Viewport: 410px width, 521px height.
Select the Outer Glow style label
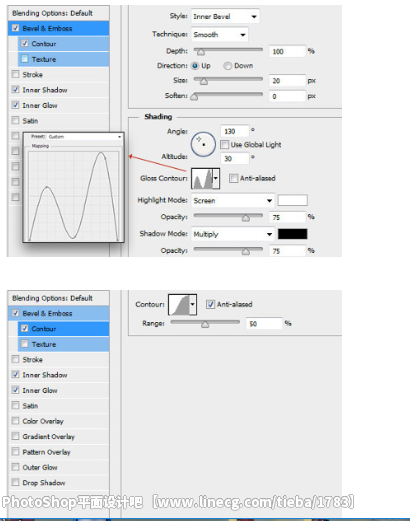point(40,467)
